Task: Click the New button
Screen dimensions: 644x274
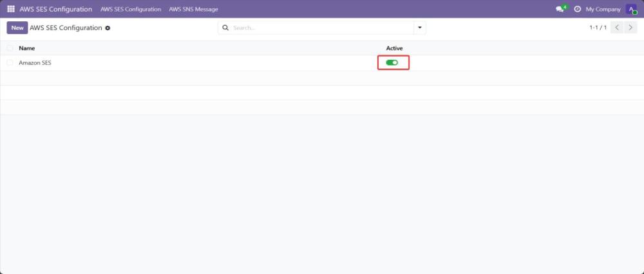Action: click(17, 28)
